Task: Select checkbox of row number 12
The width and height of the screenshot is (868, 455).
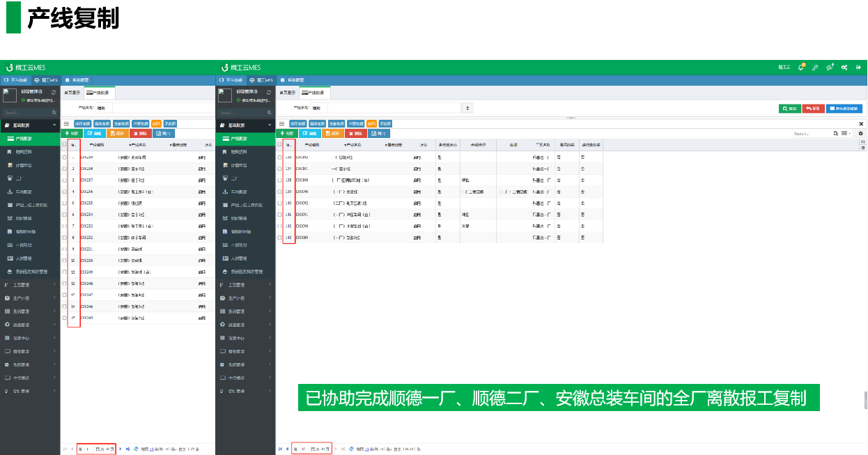Action: (64, 284)
